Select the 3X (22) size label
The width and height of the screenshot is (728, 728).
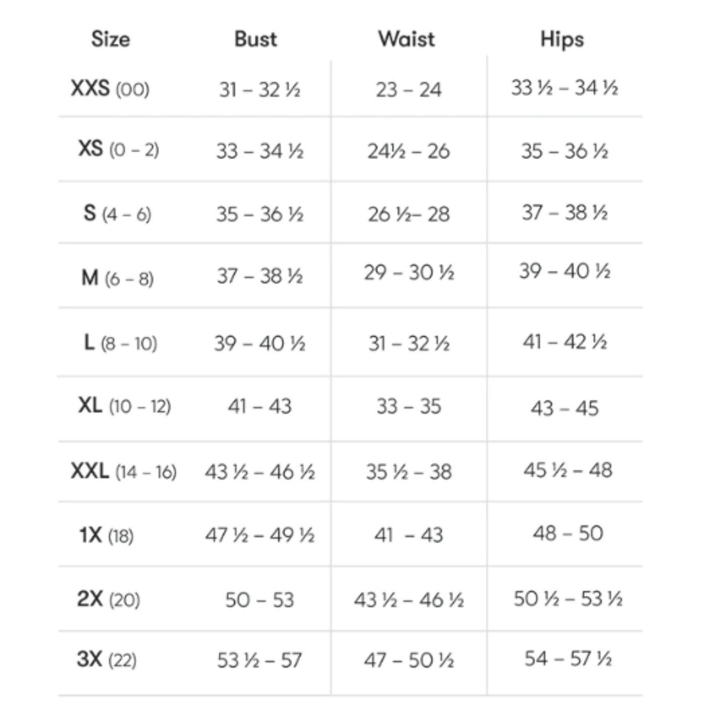(106, 659)
